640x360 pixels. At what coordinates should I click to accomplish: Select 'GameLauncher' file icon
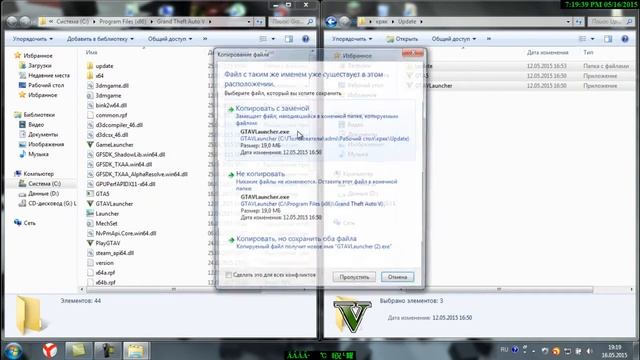[x=90, y=144]
